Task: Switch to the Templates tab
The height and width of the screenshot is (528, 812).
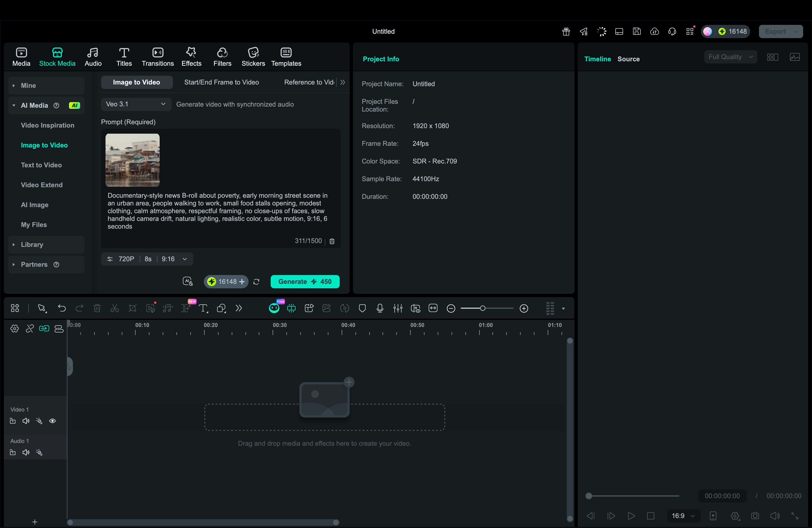Action: (x=286, y=57)
